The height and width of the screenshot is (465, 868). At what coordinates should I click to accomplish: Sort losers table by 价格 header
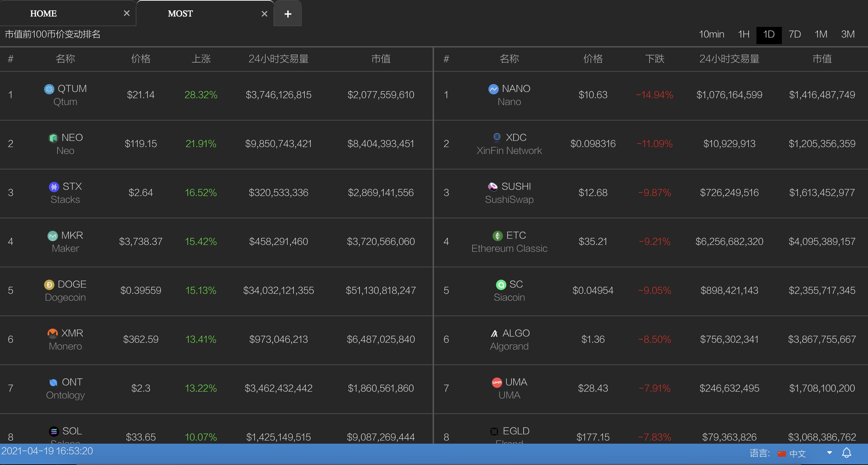pos(593,59)
